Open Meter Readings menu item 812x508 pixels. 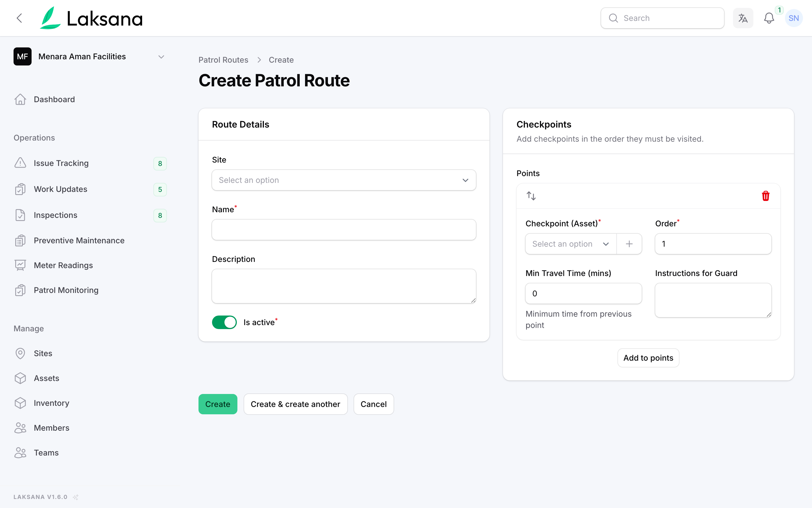[x=90, y=265]
